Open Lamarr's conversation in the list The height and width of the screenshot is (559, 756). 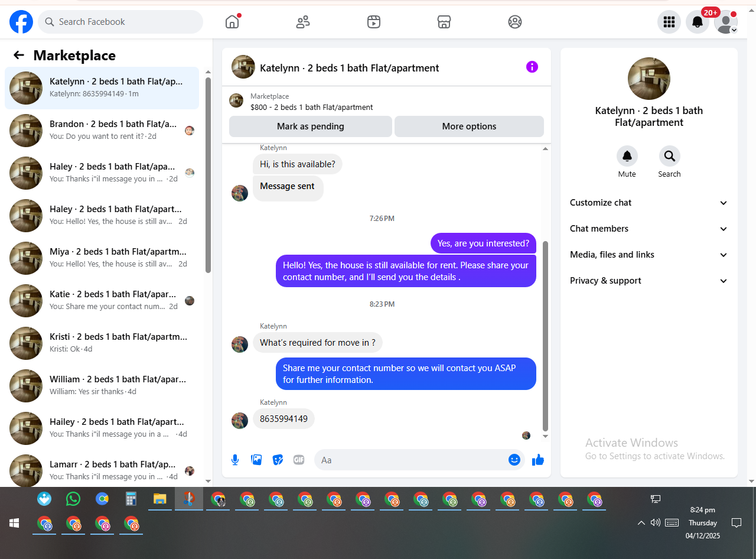[102, 469]
